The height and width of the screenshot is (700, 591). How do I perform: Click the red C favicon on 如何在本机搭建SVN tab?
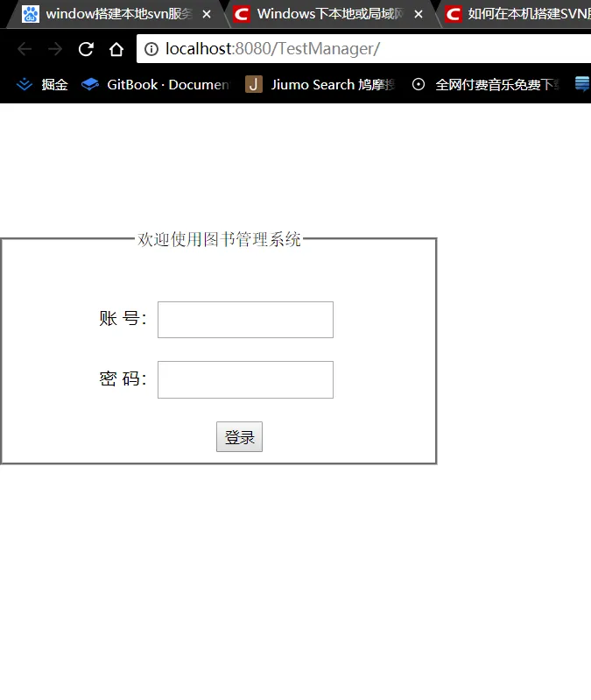tap(454, 14)
